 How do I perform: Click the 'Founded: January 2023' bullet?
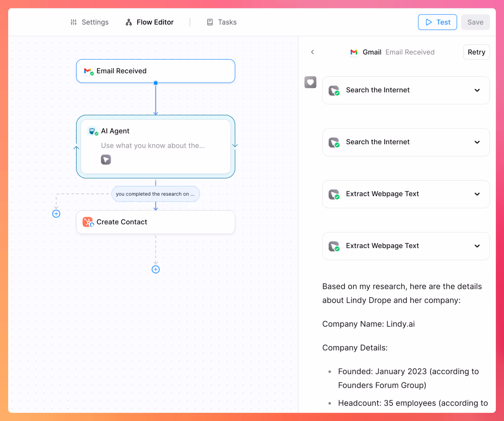tap(408, 379)
